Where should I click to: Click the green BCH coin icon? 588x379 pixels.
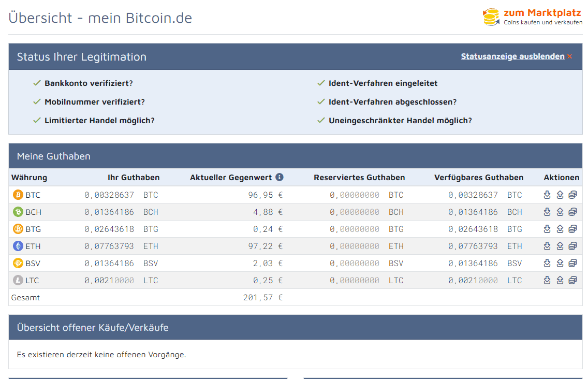click(18, 212)
